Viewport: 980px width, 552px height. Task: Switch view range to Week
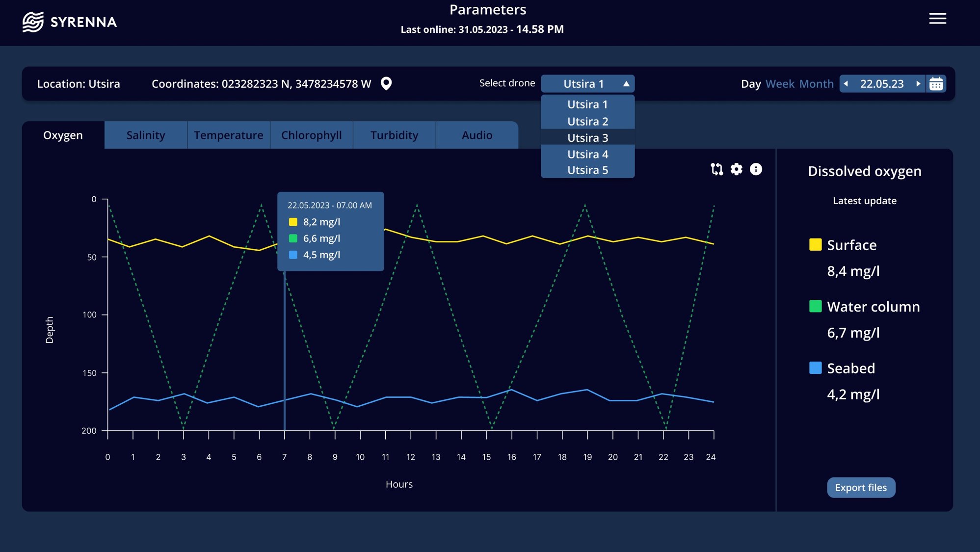pyautogui.click(x=780, y=84)
